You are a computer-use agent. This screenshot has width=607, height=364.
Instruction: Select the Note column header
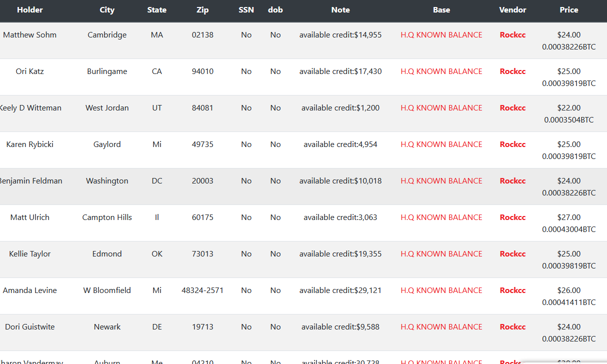(x=340, y=10)
